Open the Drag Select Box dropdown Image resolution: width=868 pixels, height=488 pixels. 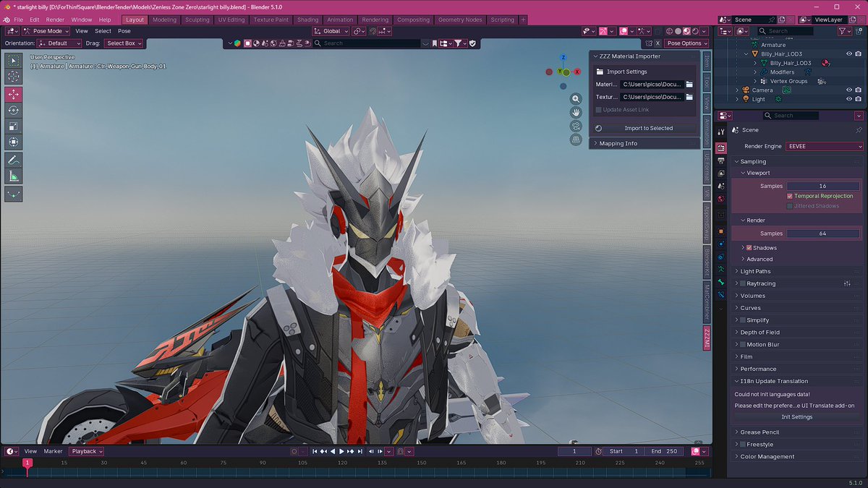point(124,43)
